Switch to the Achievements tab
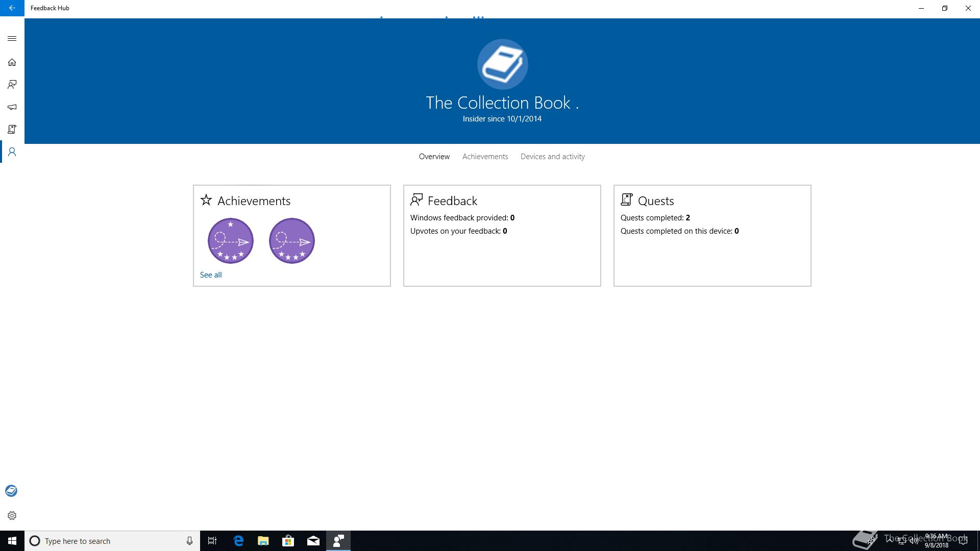The height and width of the screenshot is (551, 980). pyautogui.click(x=485, y=157)
